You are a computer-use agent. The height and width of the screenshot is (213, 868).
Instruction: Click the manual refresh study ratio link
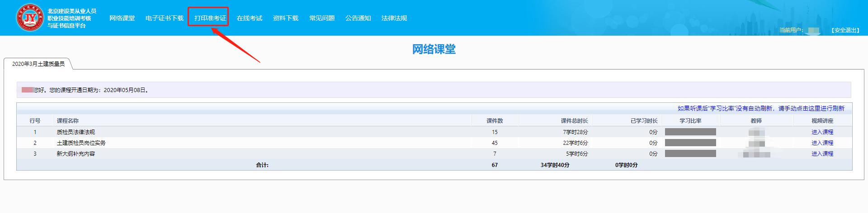click(761, 108)
